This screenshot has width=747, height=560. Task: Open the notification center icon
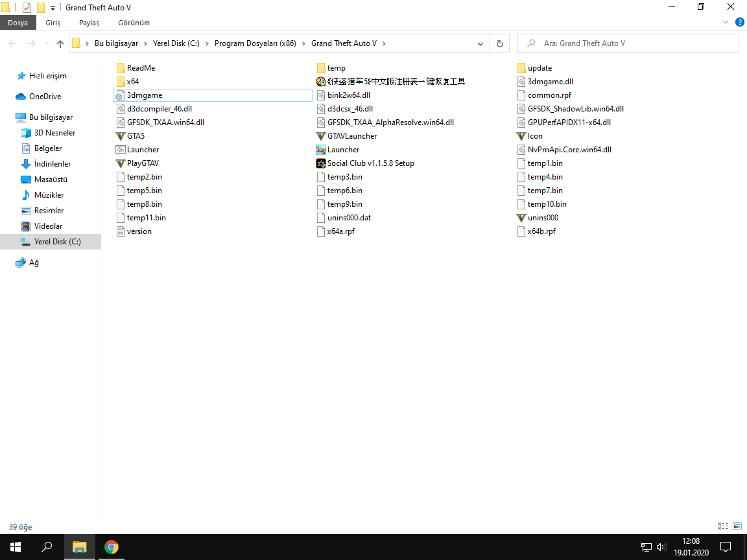726,547
